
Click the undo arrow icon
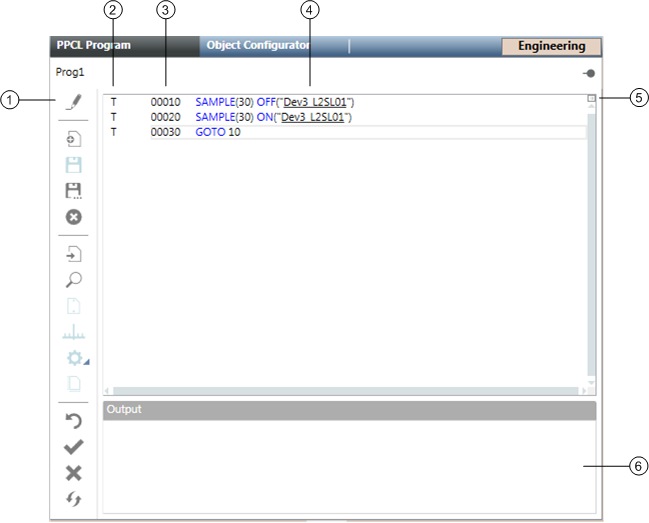pyautogui.click(x=73, y=421)
